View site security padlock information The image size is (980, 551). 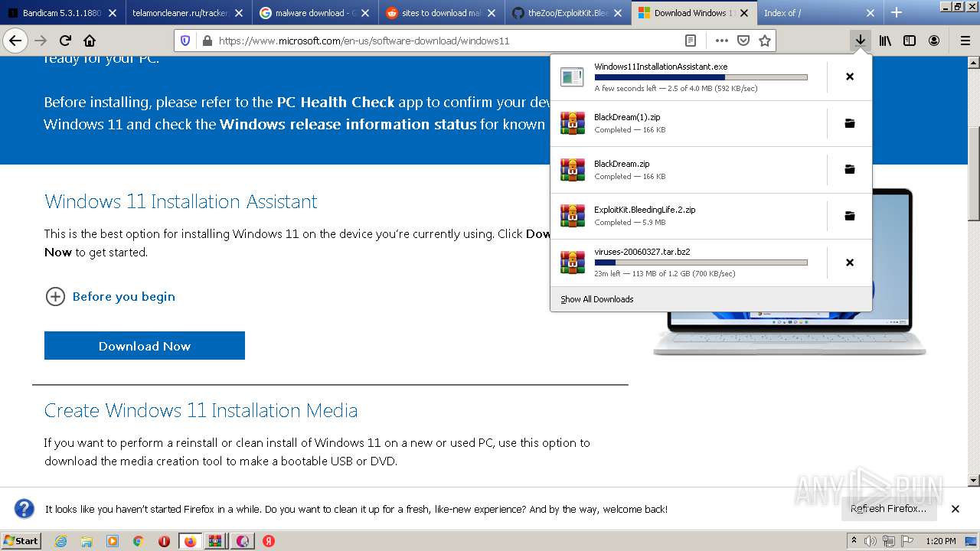[x=207, y=41]
